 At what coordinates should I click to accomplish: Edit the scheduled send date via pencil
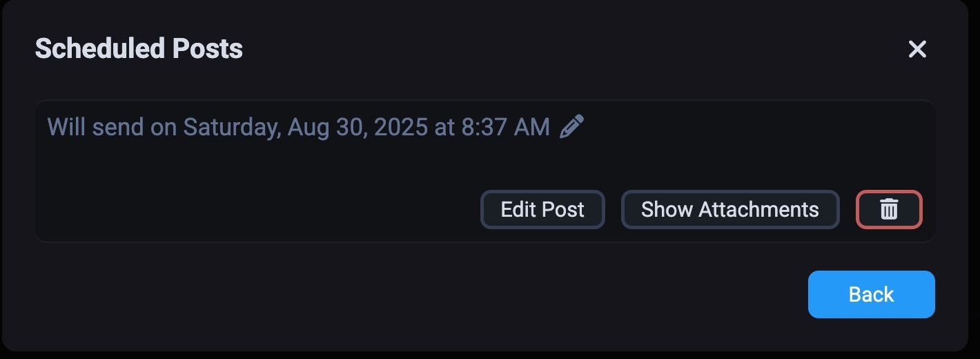tap(571, 127)
